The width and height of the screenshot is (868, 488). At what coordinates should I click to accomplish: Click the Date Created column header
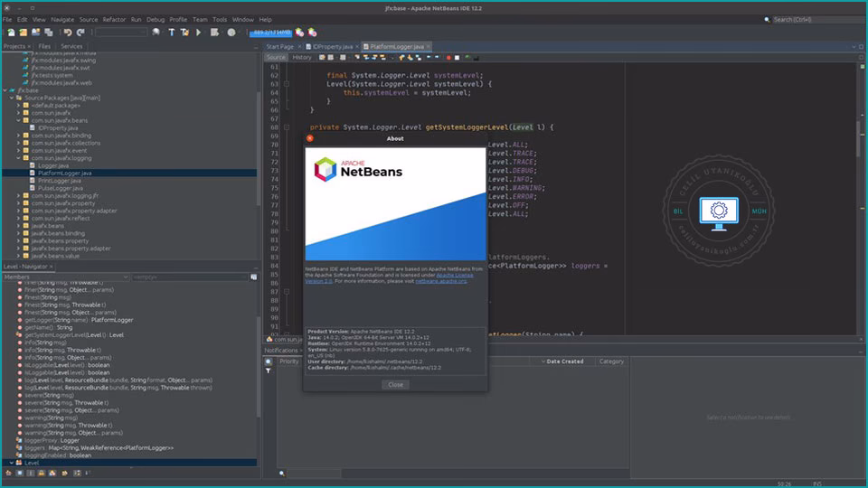click(x=564, y=361)
